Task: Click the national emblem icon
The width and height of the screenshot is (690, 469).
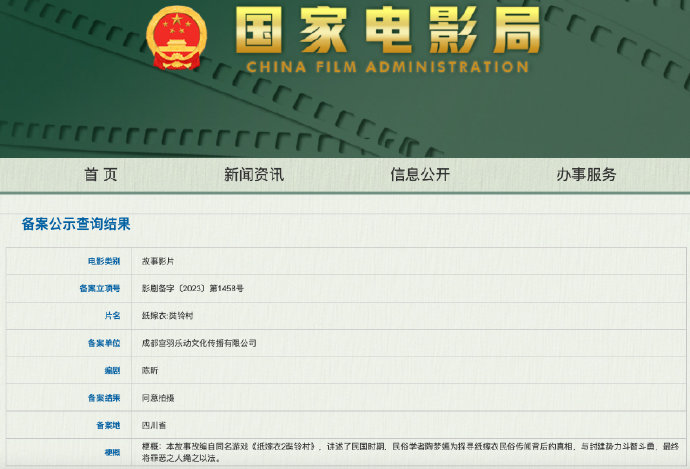Action: pos(176,38)
